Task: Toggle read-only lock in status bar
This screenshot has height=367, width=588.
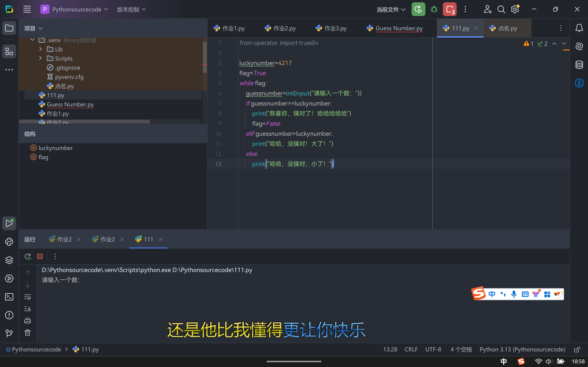Action: [x=577, y=350]
